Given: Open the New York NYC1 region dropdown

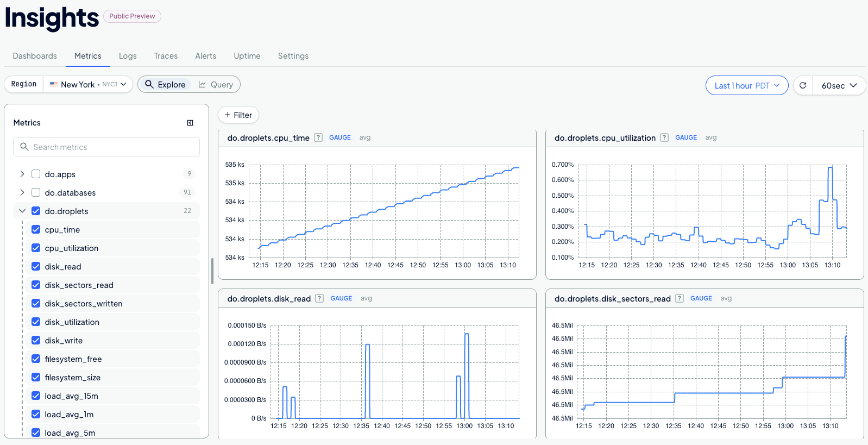Looking at the screenshot, I should coord(88,84).
